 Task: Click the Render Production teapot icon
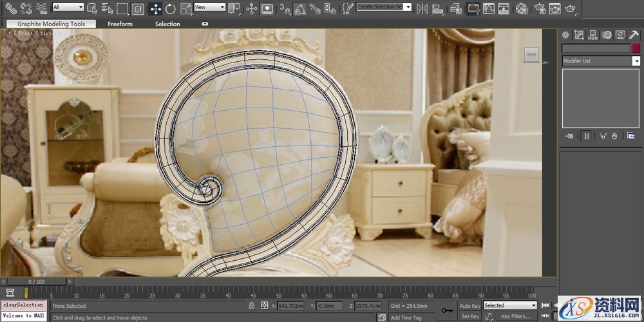[x=570, y=8]
